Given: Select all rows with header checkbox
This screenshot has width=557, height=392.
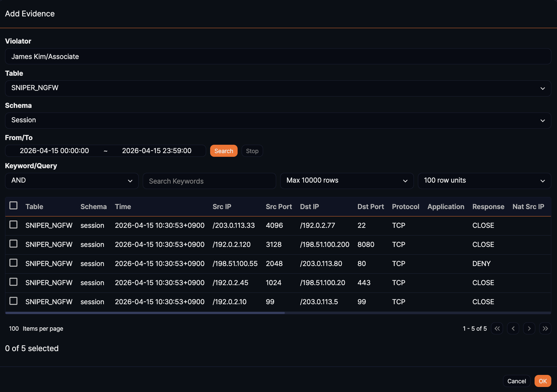Looking at the screenshot, I should click(13, 205).
